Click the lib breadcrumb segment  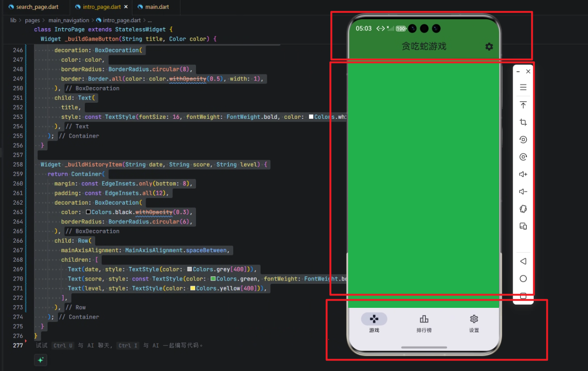point(13,20)
